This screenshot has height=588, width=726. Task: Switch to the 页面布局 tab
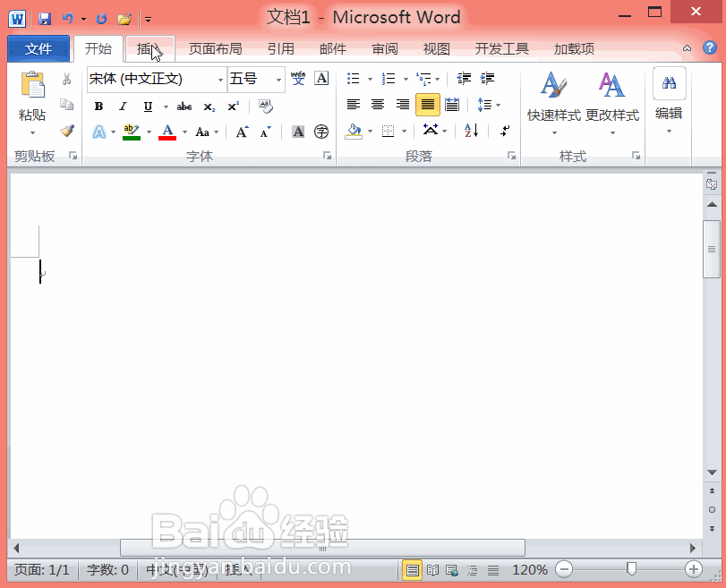216,48
